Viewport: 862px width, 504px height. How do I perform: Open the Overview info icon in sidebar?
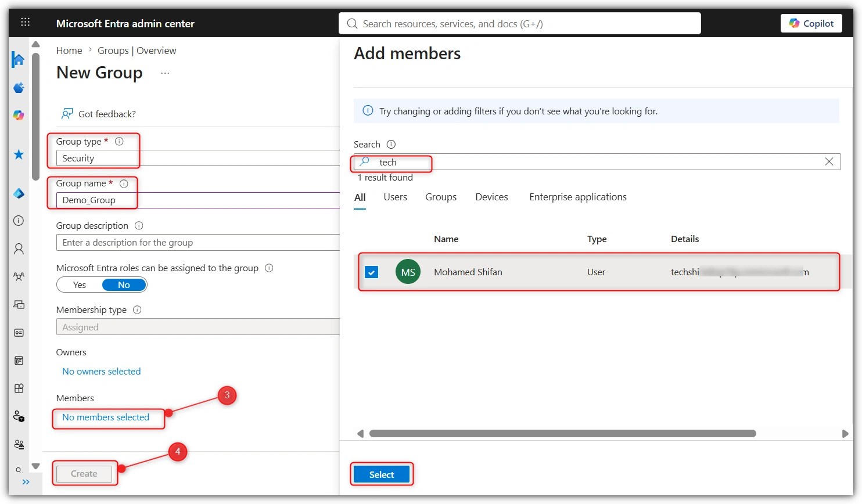19,221
